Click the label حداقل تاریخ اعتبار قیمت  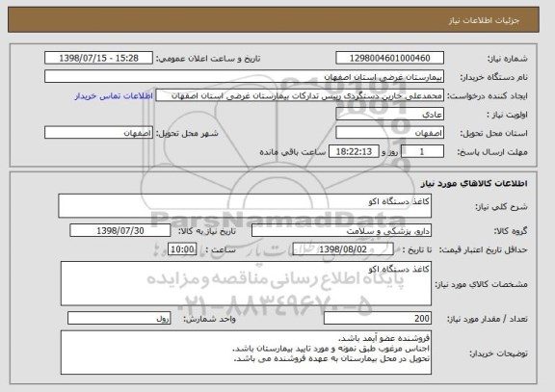484,250
